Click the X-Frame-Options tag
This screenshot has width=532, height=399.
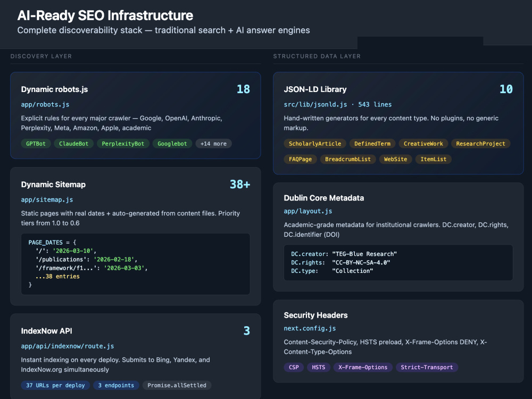coord(363,367)
